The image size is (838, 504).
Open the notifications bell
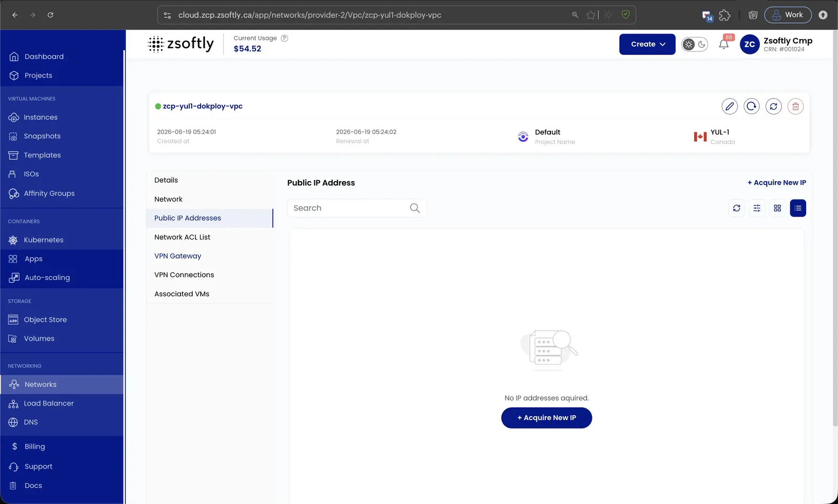tap(724, 44)
